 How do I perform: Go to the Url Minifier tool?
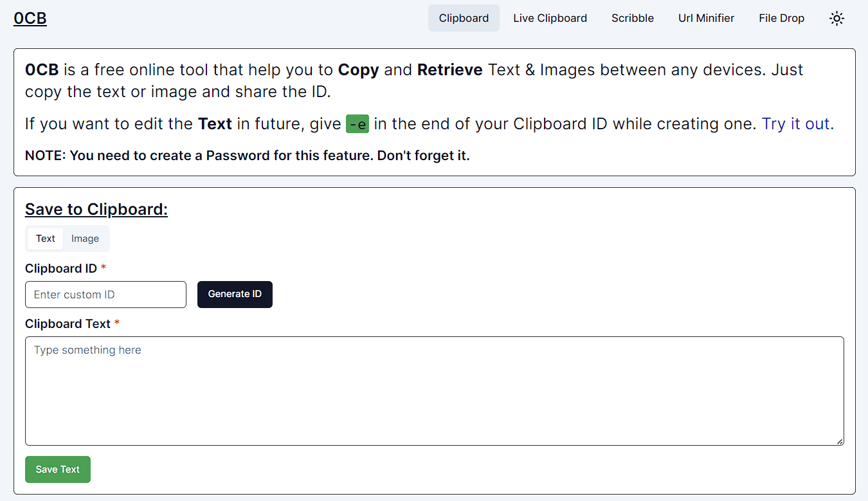706,19
